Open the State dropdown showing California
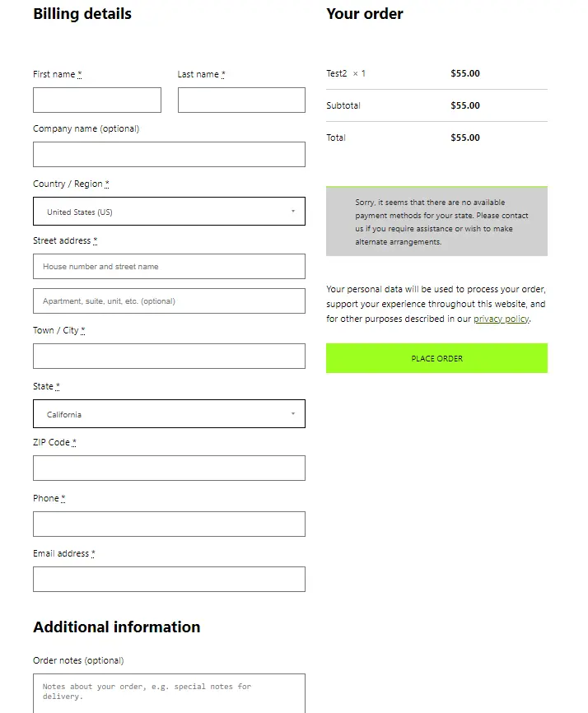Image resolution: width=588 pixels, height=713 pixels. 169,413
